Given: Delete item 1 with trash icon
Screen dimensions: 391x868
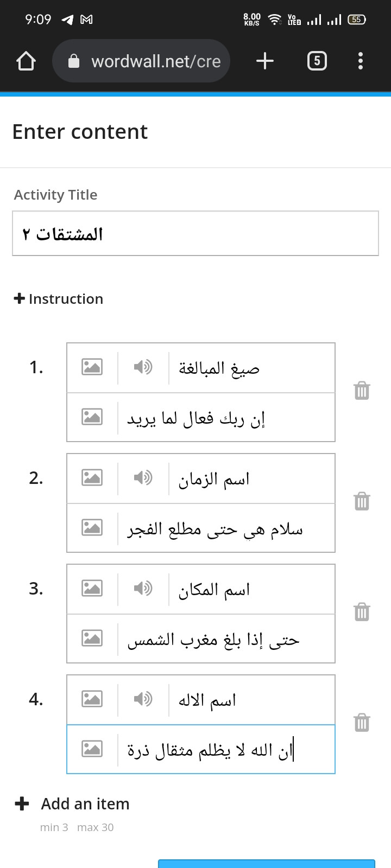Looking at the screenshot, I should (362, 391).
